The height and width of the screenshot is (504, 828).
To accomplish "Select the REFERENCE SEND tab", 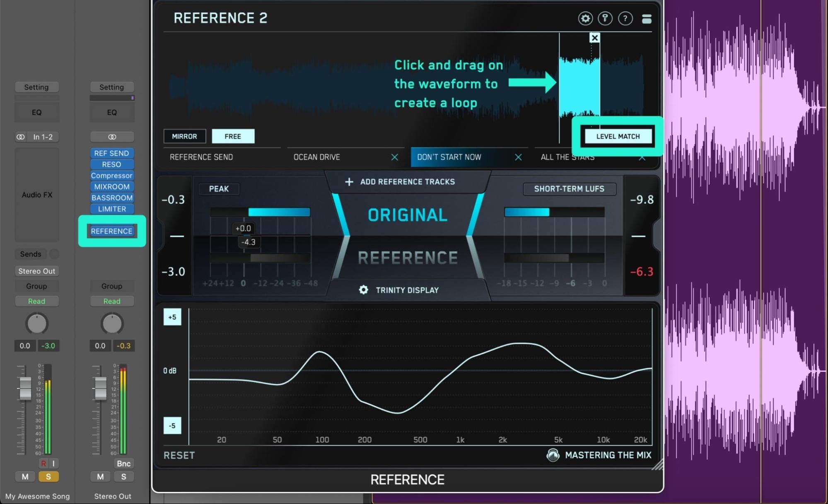I will pos(222,157).
